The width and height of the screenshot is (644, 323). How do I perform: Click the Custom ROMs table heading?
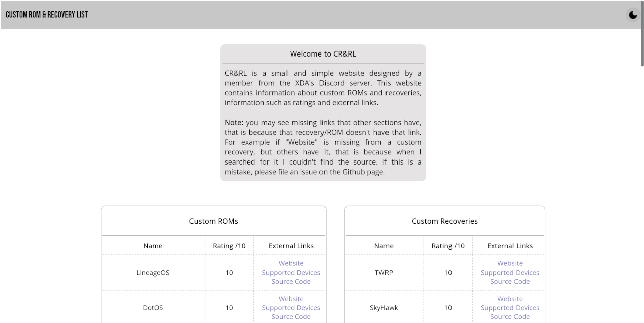[214, 221]
